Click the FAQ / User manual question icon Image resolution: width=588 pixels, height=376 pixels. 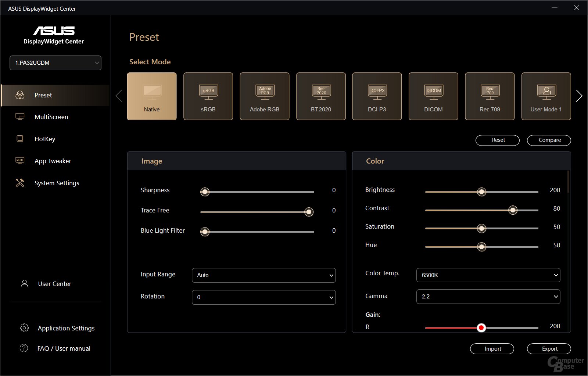click(24, 348)
